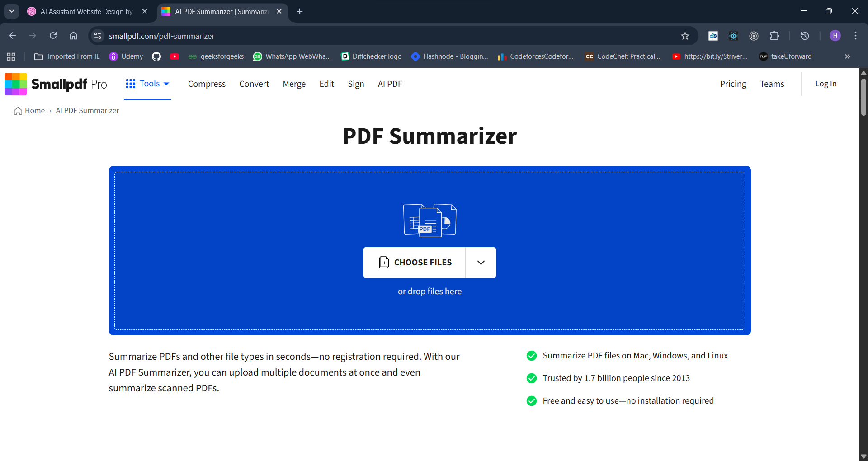Show more bookmarks with the chevron
This screenshot has width=868, height=461.
click(848, 56)
